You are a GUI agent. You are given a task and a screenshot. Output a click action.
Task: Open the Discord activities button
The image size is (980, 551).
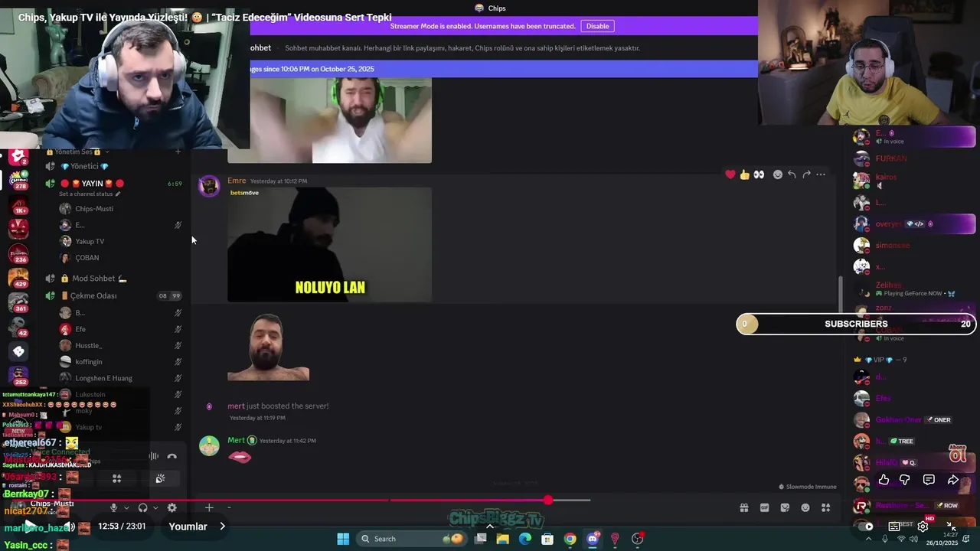click(117, 478)
